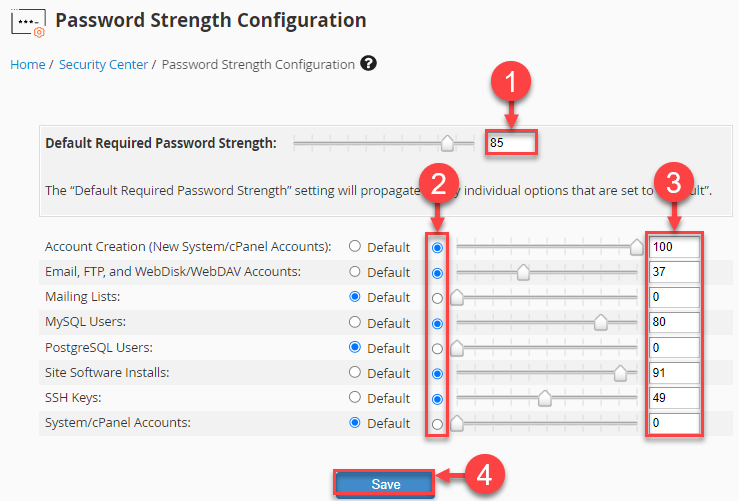The width and height of the screenshot is (739, 501).
Task: Click the Save button
Action: (x=385, y=484)
